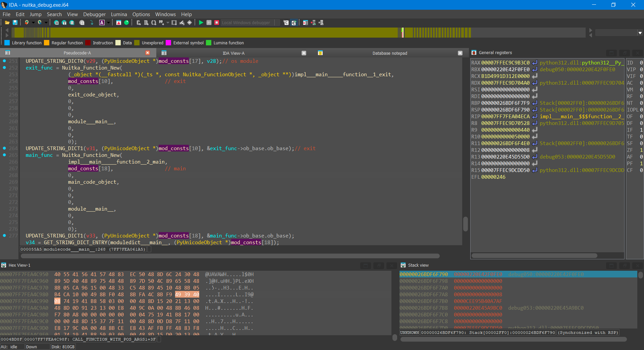Click the gray circular arrow toolbar icon
This screenshot has height=350, width=644.
coord(82,23)
